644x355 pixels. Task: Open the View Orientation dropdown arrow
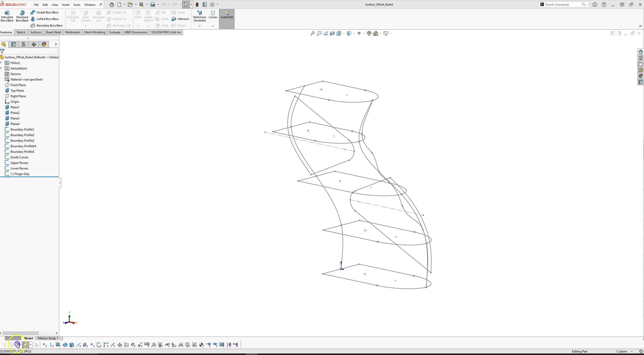click(344, 34)
